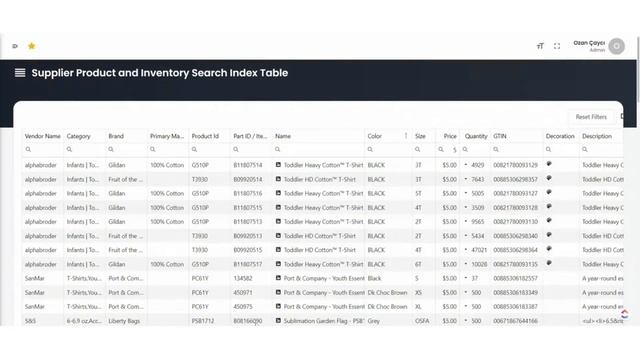
Task: Focus the Name filter search box
Action: pos(318,149)
